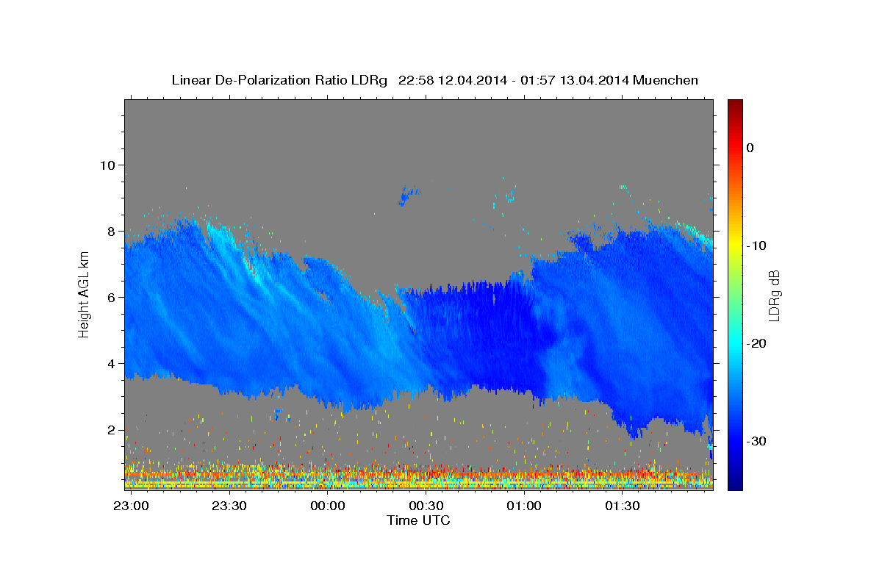Click the colorbar value -20
This screenshot has width=882, height=588.
pyautogui.click(x=756, y=343)
